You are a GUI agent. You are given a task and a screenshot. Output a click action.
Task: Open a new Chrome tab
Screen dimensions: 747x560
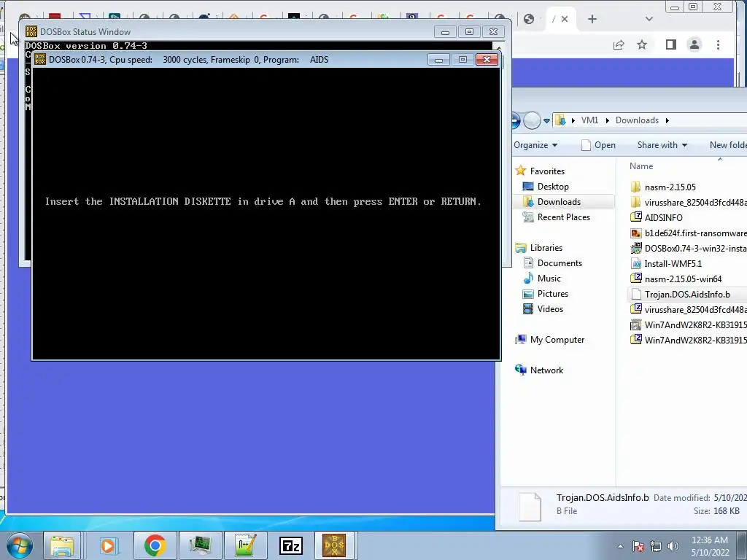(592, 19)
